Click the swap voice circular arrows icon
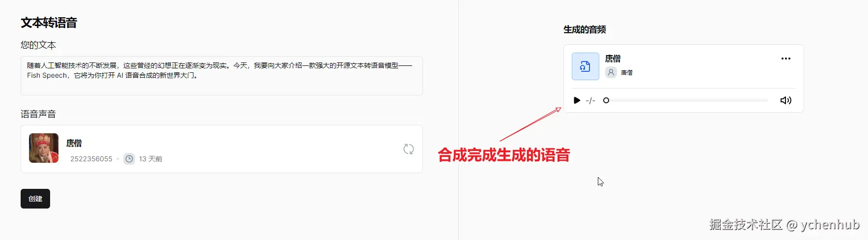 (x=409, y=149)
